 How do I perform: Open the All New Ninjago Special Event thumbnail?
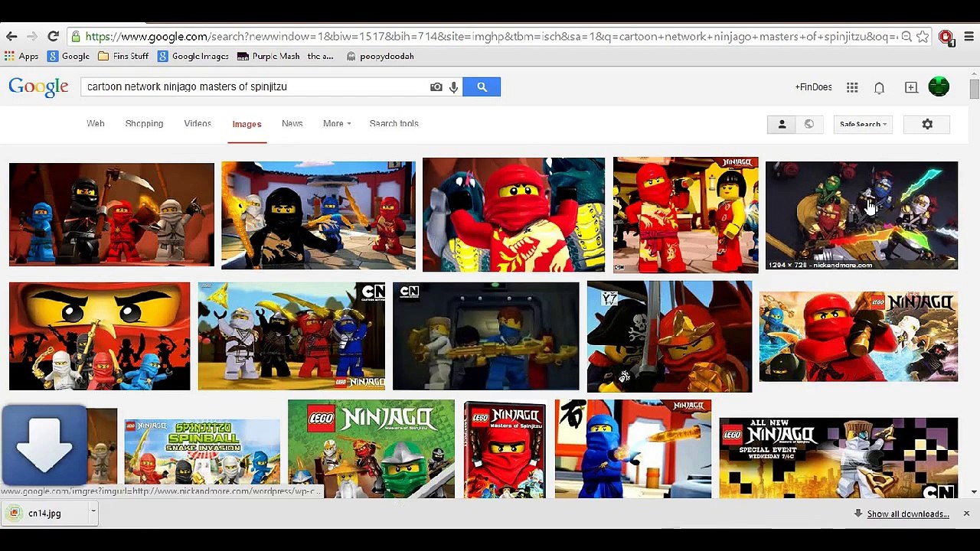[838, 458]
